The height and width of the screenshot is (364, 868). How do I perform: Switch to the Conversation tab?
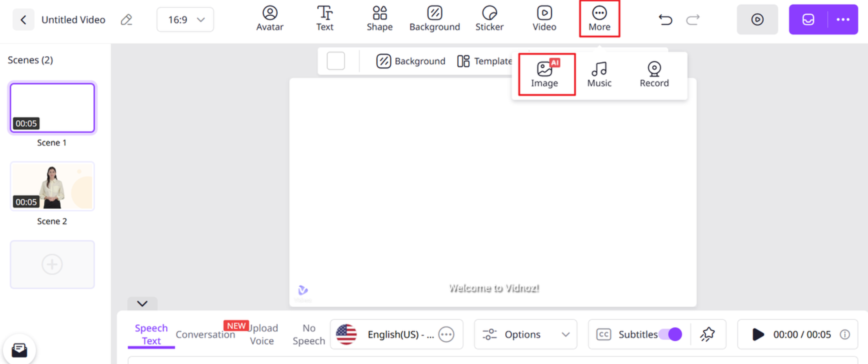tap(206, 334)
